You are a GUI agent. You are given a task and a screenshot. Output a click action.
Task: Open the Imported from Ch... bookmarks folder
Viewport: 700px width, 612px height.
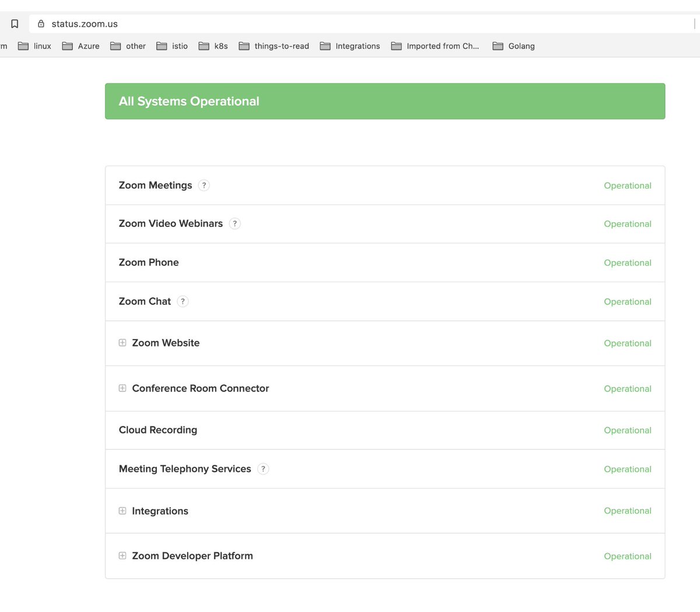435,46
